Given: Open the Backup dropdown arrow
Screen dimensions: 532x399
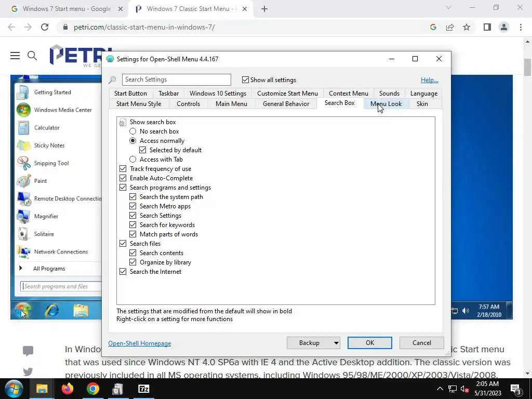Looking at the screenshot, I should 336,343.
